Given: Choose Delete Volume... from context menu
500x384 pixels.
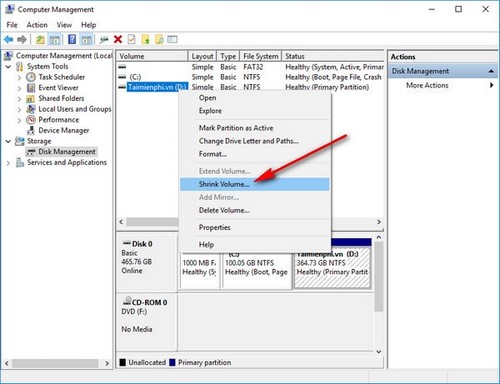Looking at the screenshot, I should [255, 210].
